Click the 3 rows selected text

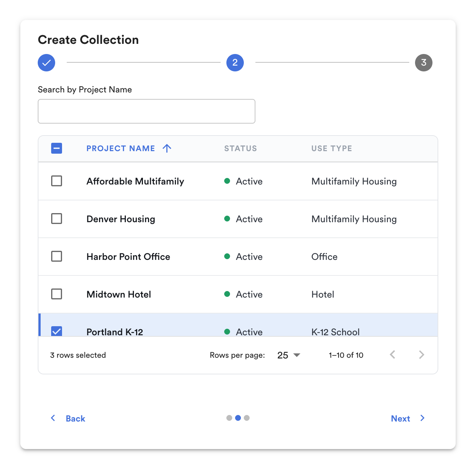[x=78, y=355]
